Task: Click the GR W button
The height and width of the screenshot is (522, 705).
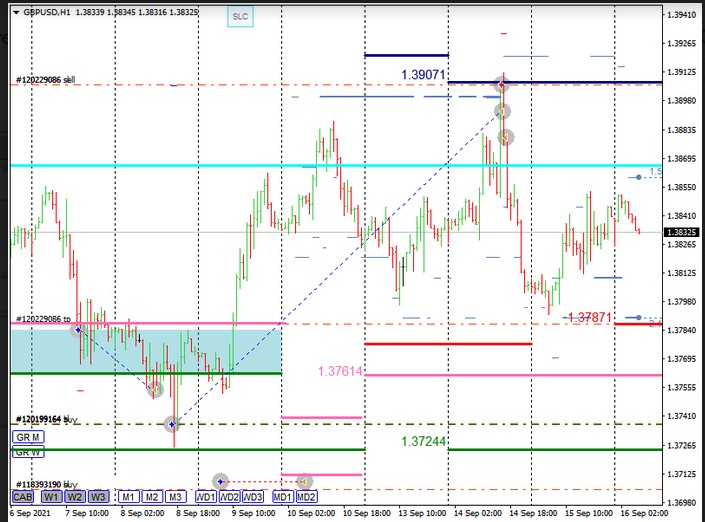Action: [x=27, y=452]
